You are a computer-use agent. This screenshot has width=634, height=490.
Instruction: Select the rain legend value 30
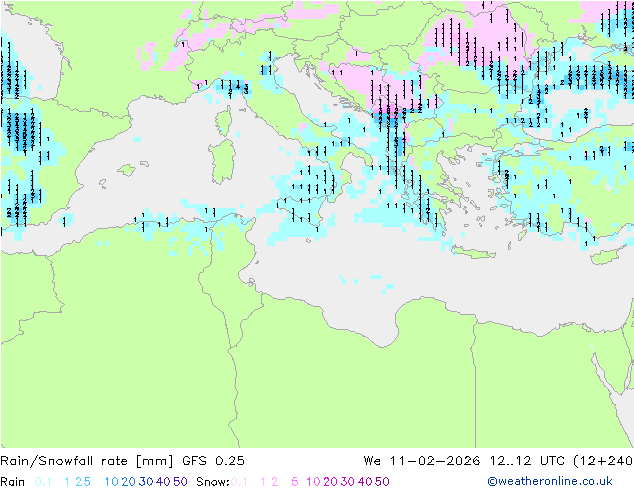point(146,482)
